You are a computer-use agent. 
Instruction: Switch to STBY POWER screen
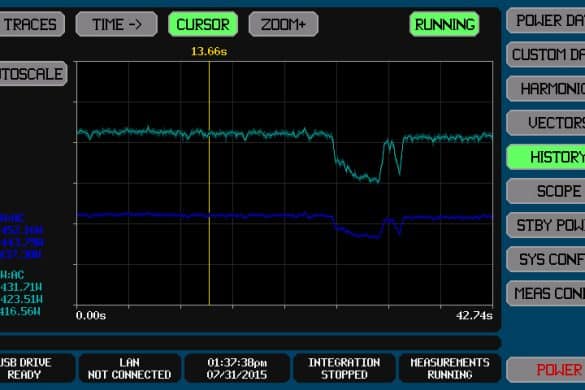click(x=546, y=225)
